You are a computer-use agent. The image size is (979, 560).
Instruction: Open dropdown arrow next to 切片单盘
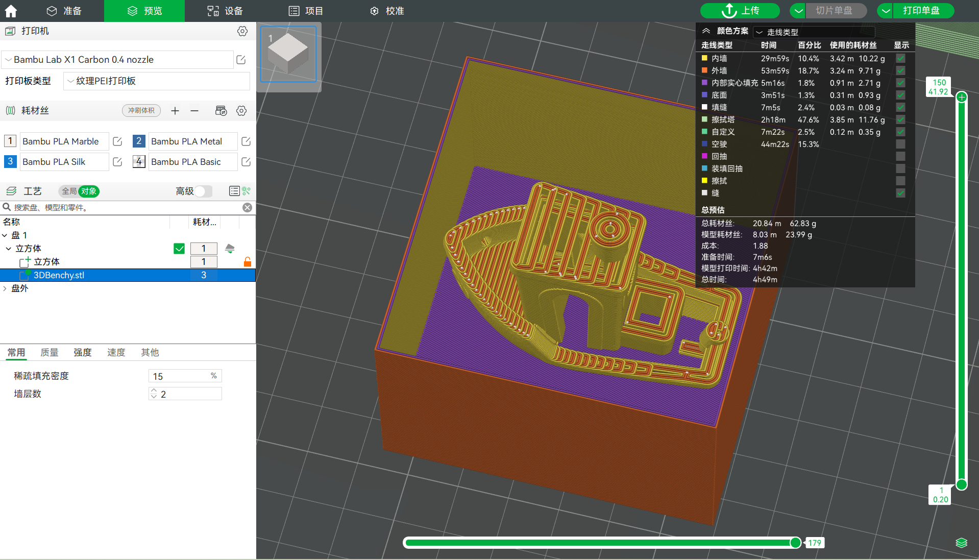(x=798, y=11)
